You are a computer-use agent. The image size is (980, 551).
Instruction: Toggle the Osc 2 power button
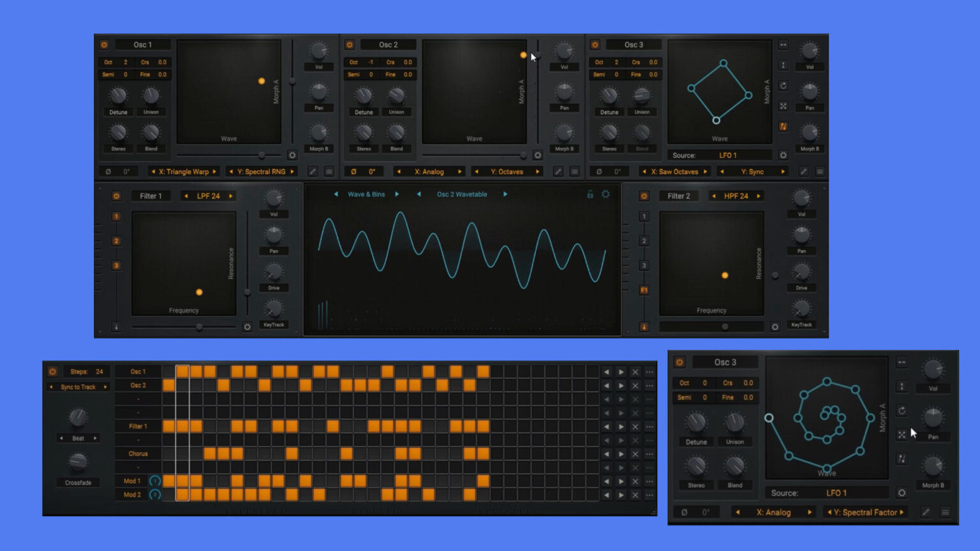point(350,44)
